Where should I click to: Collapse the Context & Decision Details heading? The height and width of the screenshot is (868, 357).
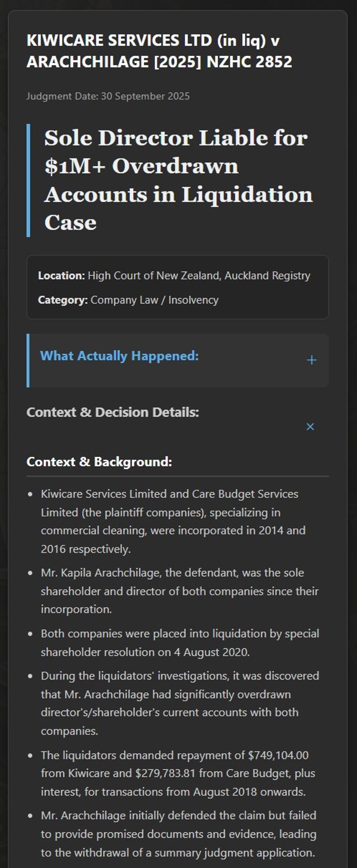(x=113, y=412)
